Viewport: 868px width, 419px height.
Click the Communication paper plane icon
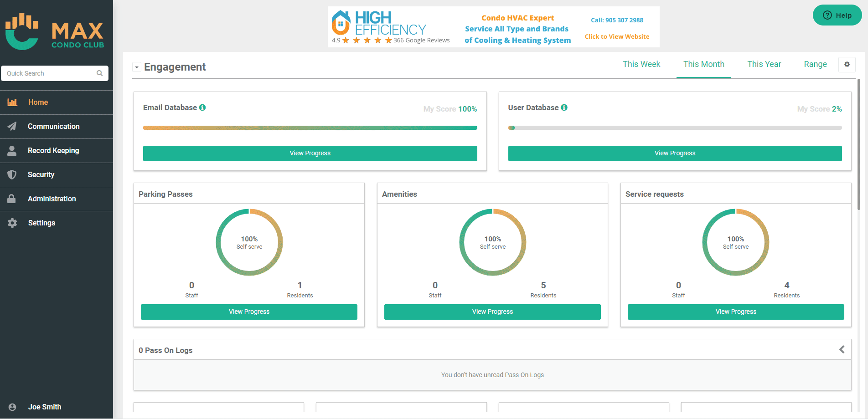click(x=12, y=127)
